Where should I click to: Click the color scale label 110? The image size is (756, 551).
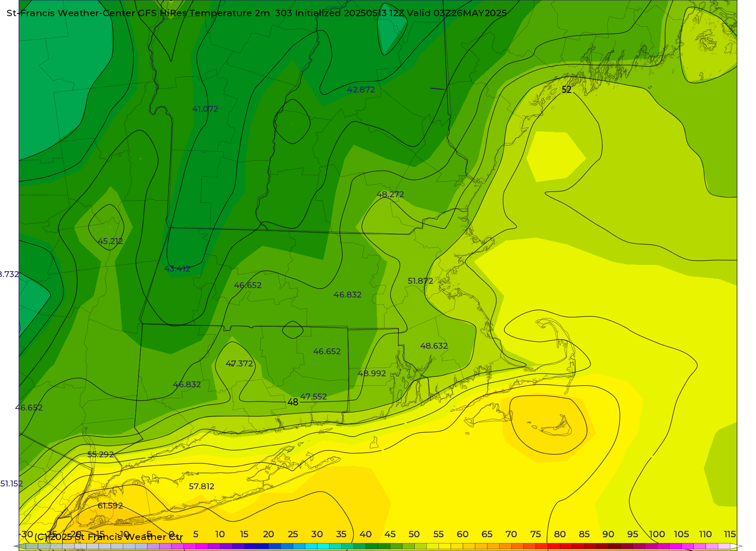click(x=706, y=534)
